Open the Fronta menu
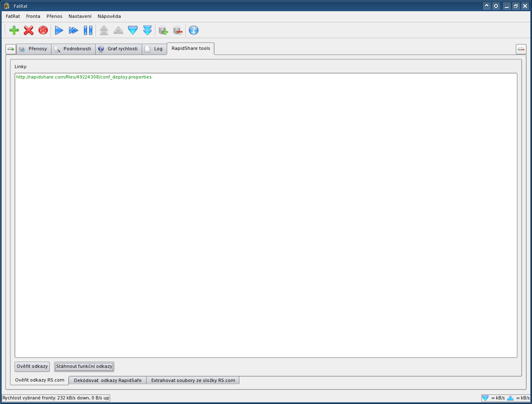Screen dimensions: 532x404 33,16
